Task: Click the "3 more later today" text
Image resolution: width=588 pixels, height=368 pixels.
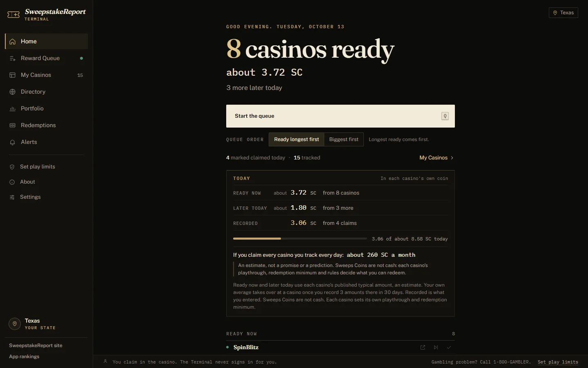Action: coord(254,88)
